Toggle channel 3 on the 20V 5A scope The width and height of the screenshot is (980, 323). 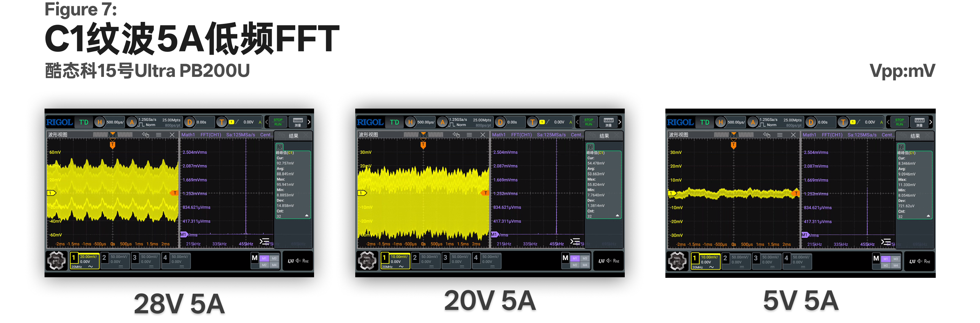tap(457, 261)
